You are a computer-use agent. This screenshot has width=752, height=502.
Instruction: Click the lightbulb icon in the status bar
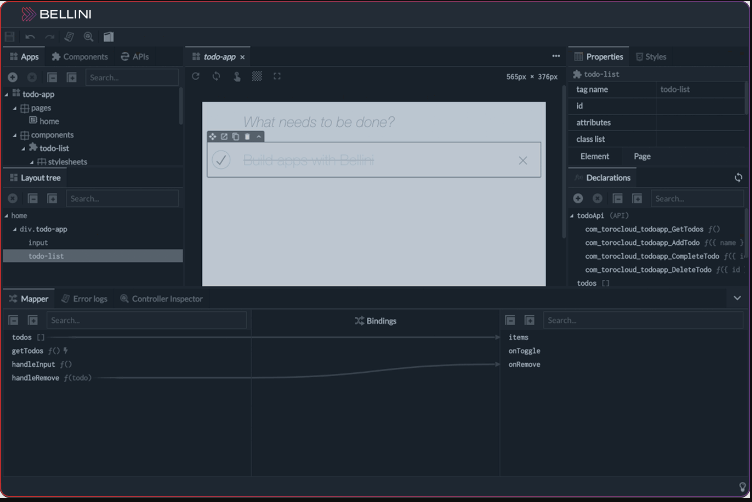coord(741,488)
